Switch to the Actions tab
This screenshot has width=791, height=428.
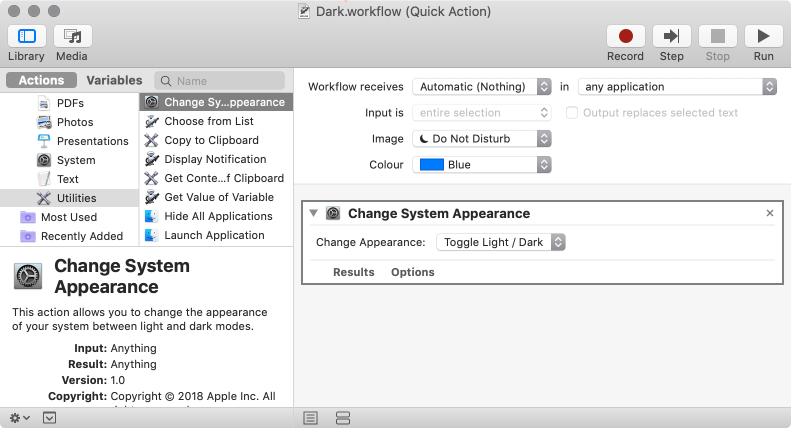coord(41,80)
